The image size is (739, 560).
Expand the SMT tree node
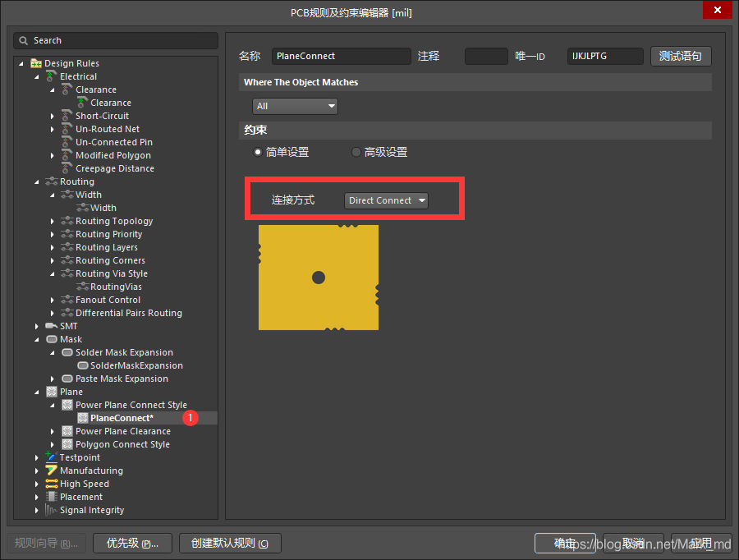pyautogui.click(x=37, y=326)
